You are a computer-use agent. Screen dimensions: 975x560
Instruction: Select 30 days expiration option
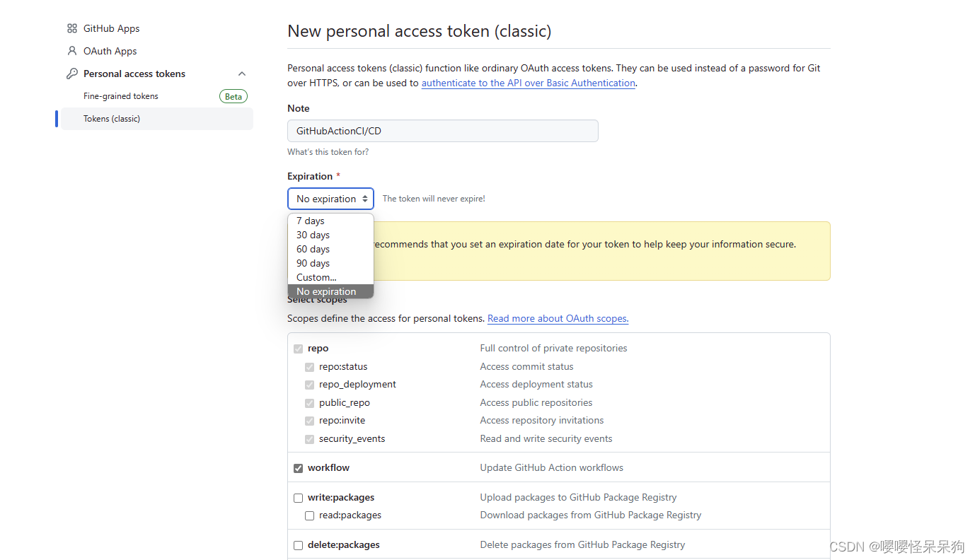pos(313,235)
